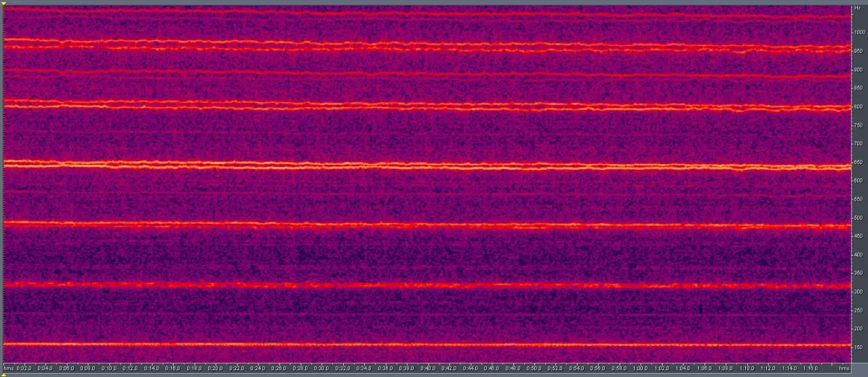The width and height of the screenshot is (868, 377).
Task: Click the 'Hz' unit label on frequency axis
Action: [x=858, y=7]
